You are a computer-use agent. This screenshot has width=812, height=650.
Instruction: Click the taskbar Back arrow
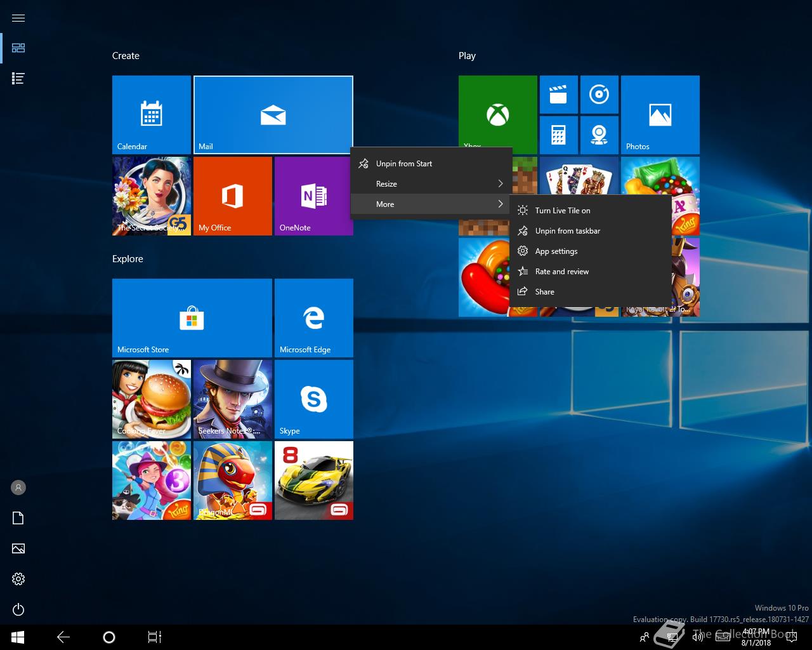click(63, 637)
